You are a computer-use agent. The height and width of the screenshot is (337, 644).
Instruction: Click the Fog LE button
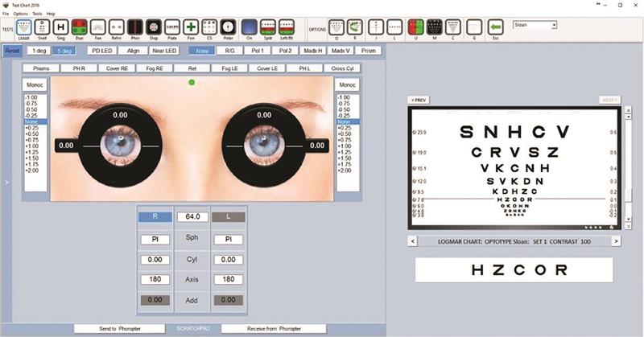pos(229,68)
